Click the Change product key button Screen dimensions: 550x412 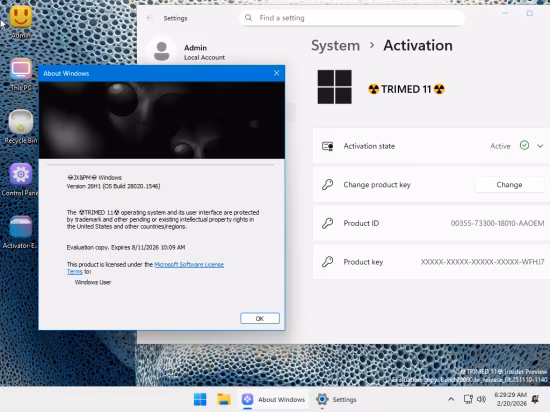tap(509, 184)
